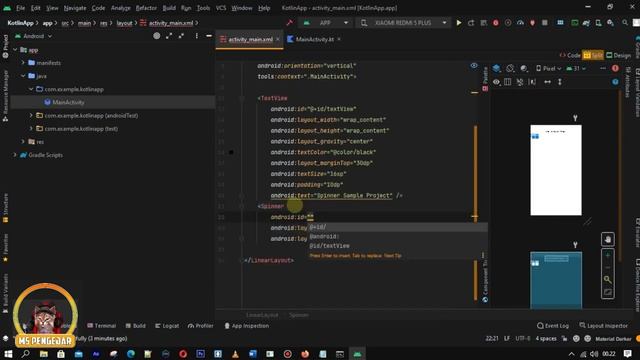Open the Pixel device preview dropdown
The width and height of the screenshot is (640, 360).
[x=549, y=68]
